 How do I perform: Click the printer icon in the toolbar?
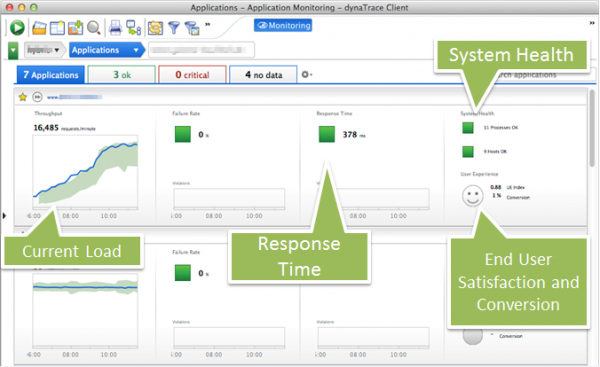click(x=115, y=28)
